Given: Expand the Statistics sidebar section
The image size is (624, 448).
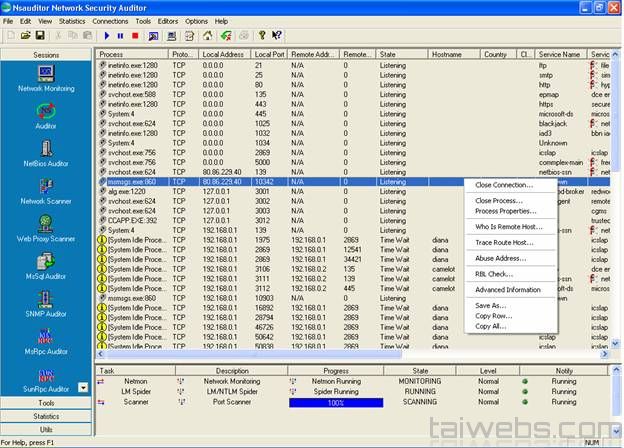Looking at the screenshot, I should (46, 415).
